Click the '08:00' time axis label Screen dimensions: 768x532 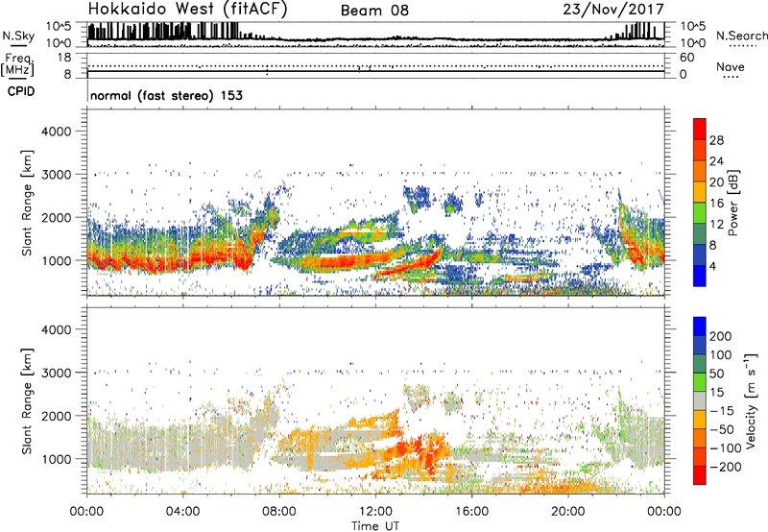pos(279,512)
